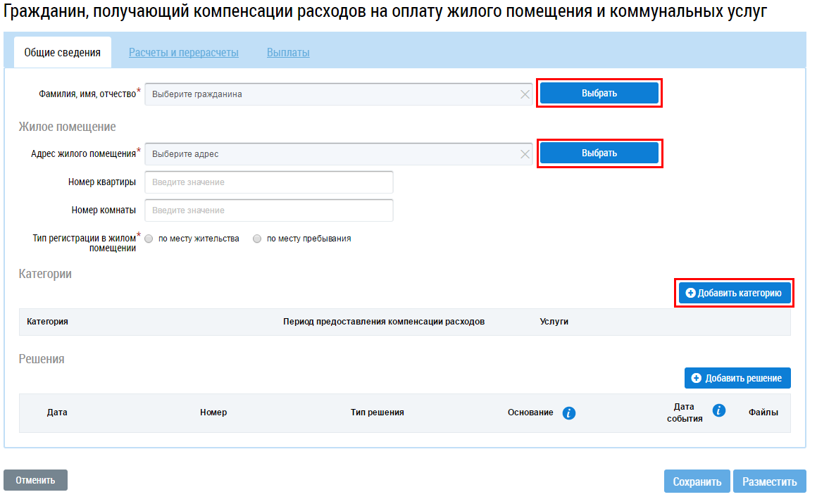Open the Общие сведения tab
The width and height of the screenshot is (817, 504).
click(x=62, y=53)
